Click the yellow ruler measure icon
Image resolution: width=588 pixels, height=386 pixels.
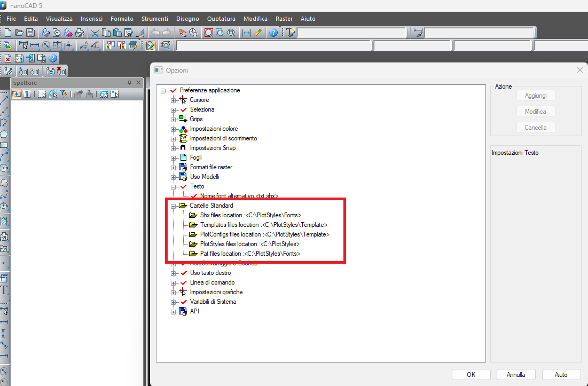tap(258, 33)
